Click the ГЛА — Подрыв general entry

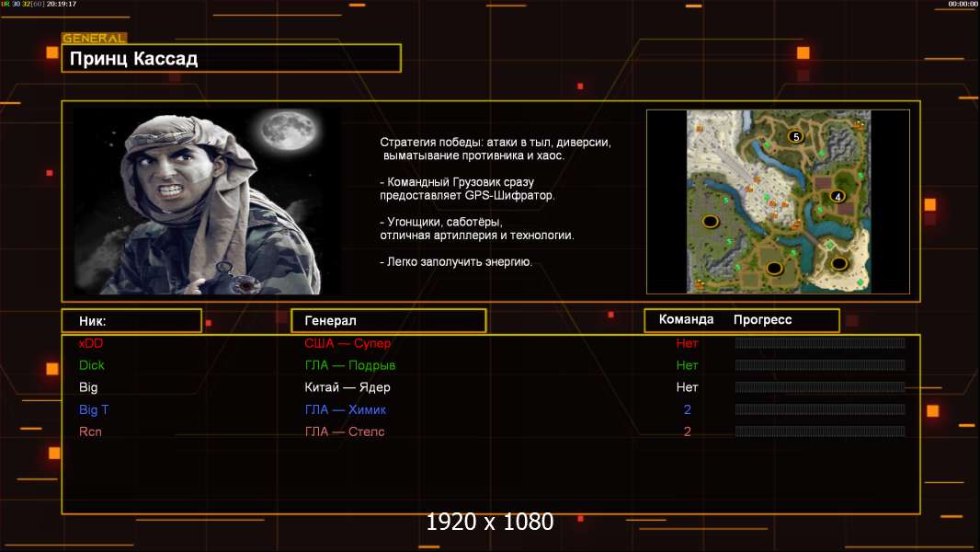(x=349, y=365)
